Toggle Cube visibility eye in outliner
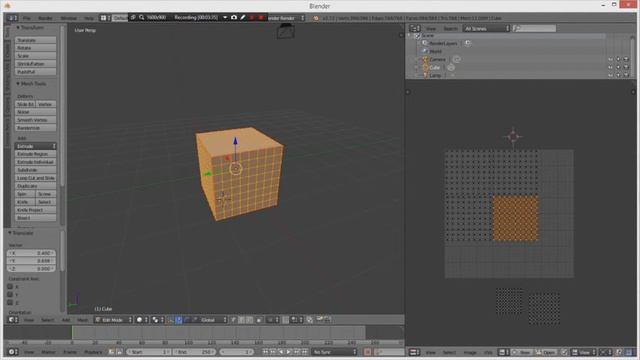The height and width of the screenshot is (360, 640). point(611,67)
